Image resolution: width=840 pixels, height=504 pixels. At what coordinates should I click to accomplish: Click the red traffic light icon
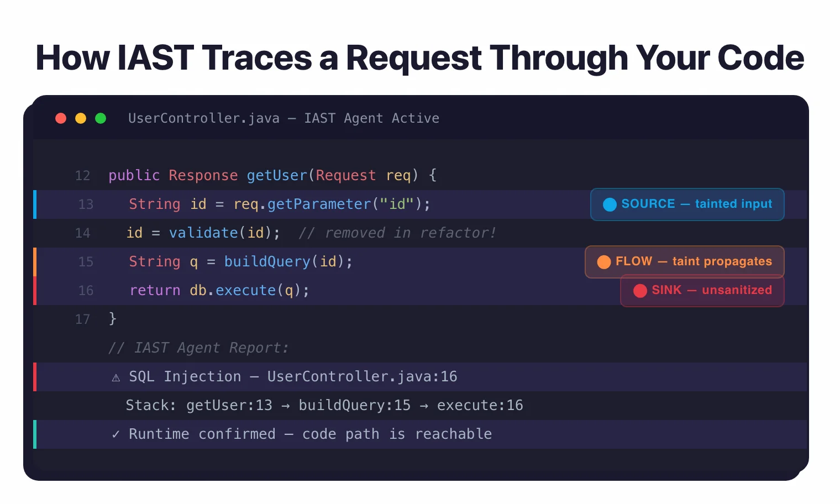(61, 118)
